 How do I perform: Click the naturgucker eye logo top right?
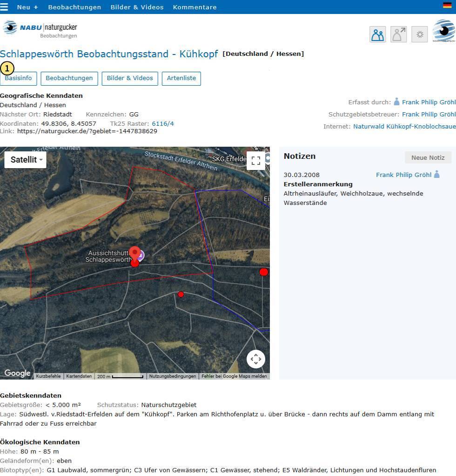coord(443,30)
